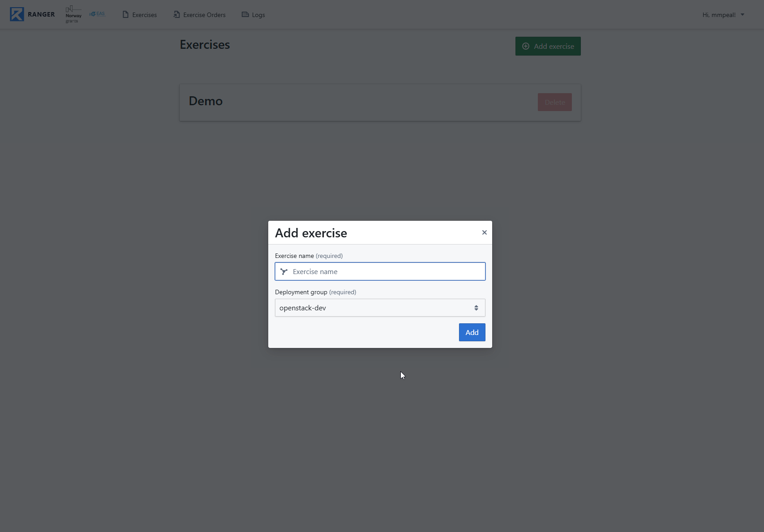
Task: Open the Exercises menu item
Action: [140, 15]
